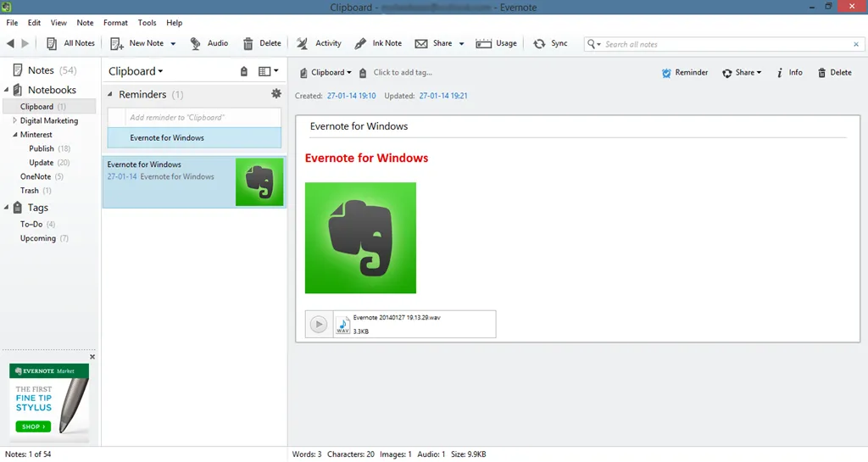Click the note title field
Screen dimensions: 868x462
click(578, 126)
